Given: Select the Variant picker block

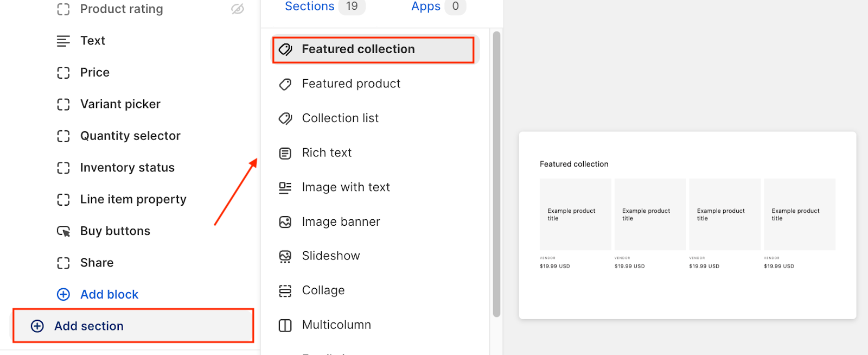Looking at the screenshot, I should tap(120, 104).
